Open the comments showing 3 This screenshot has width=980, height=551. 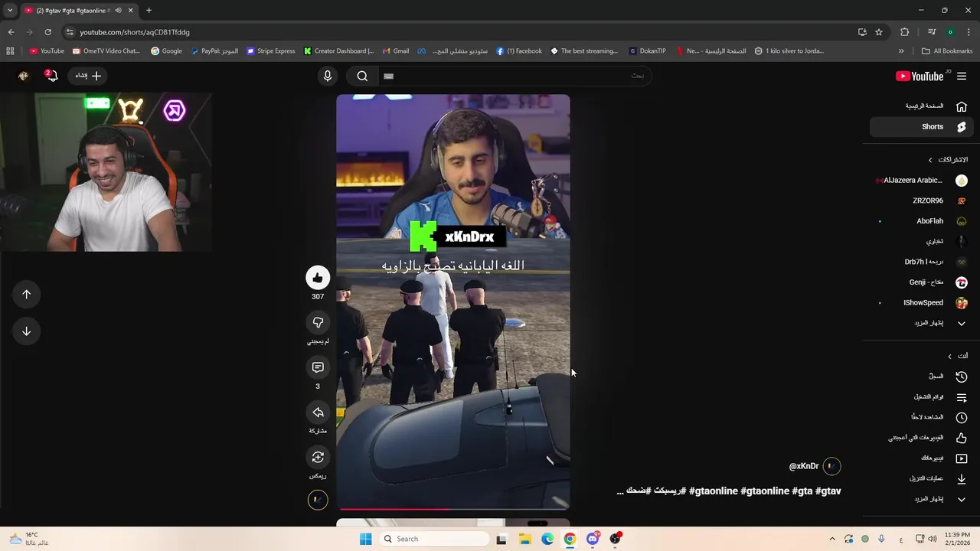[318, 367]
